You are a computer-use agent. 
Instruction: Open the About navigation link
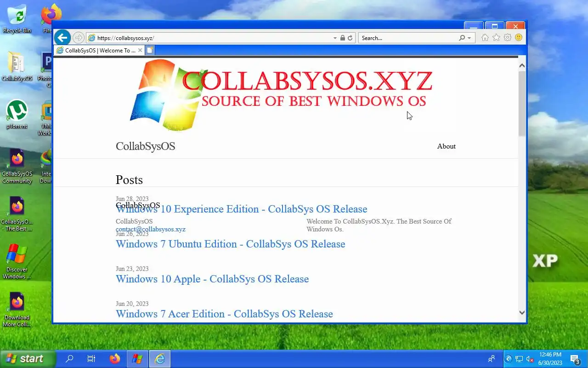446,146
